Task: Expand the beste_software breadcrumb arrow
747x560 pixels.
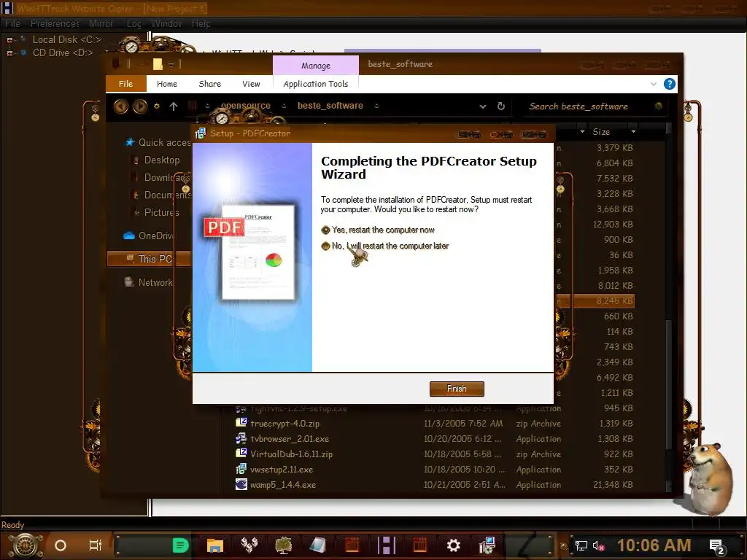Action: (376, 106)
